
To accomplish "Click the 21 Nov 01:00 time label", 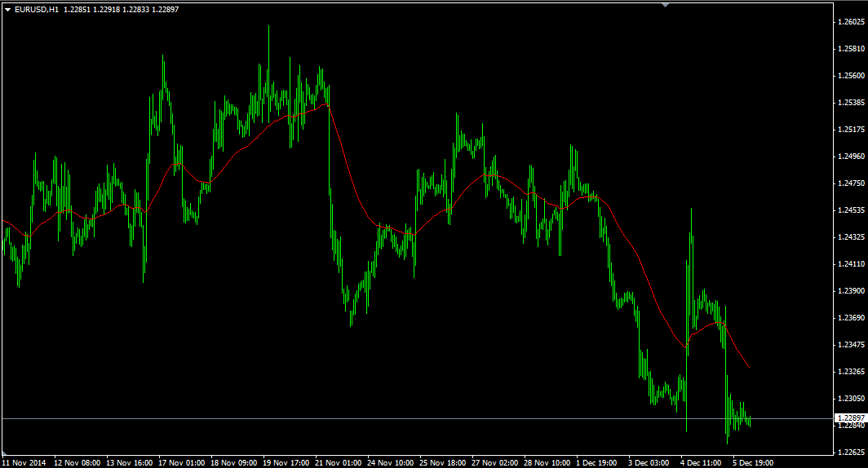I will click(339, 462).
